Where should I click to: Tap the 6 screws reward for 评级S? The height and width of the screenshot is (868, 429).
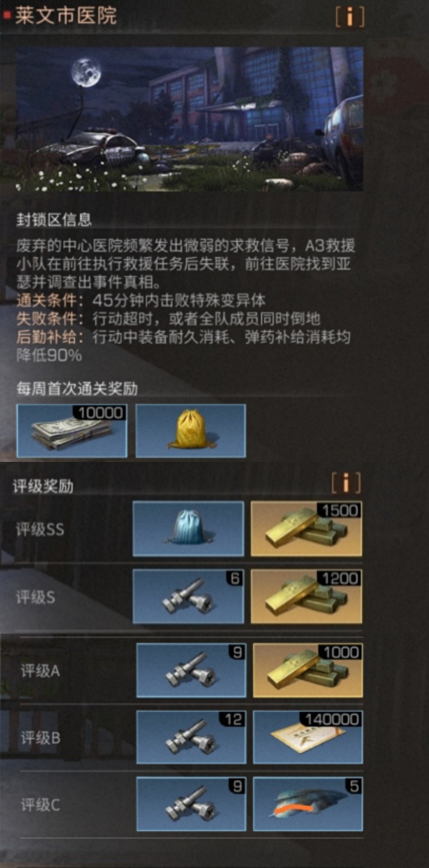pyautogui.click(x=188, y=596)
